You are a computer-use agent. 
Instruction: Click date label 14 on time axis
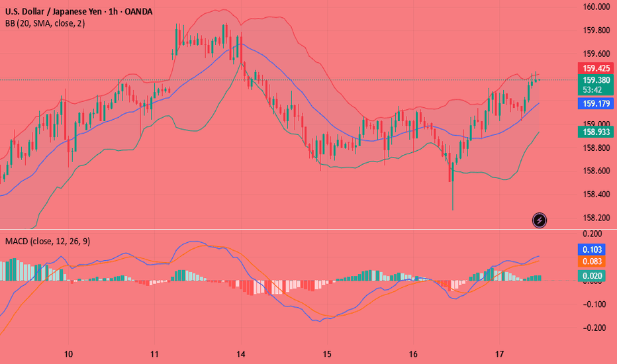pyautogui.click(x=241, y=354)
